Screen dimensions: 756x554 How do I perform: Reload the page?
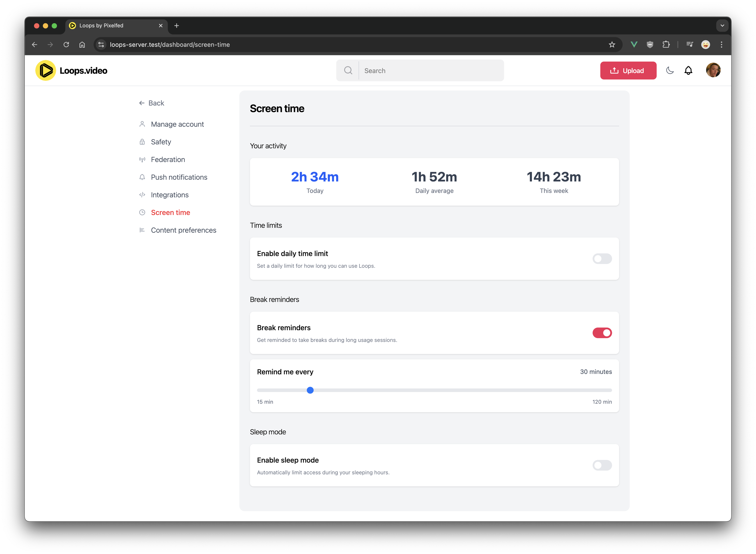[66, 45]
